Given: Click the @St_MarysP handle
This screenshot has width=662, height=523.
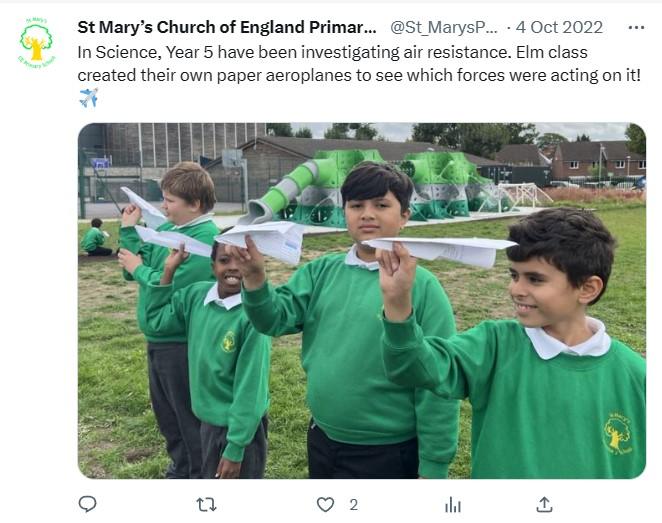Looking at the screenshot, I should 443,26.
